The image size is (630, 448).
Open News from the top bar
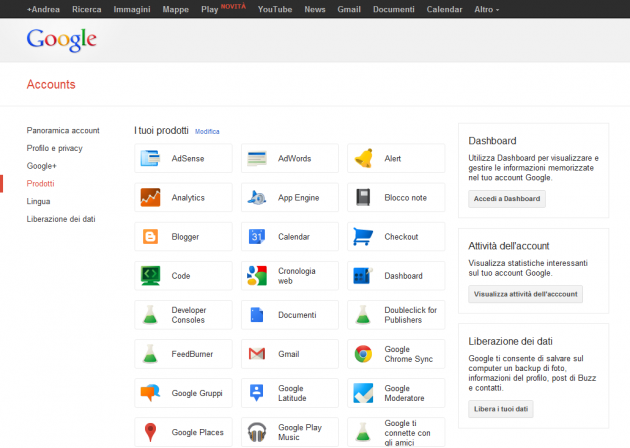coord(315,9)
